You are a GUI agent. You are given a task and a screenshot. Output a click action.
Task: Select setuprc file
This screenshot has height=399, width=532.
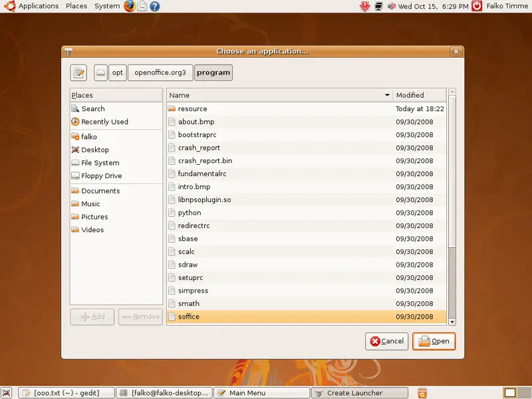pos(307,277)
